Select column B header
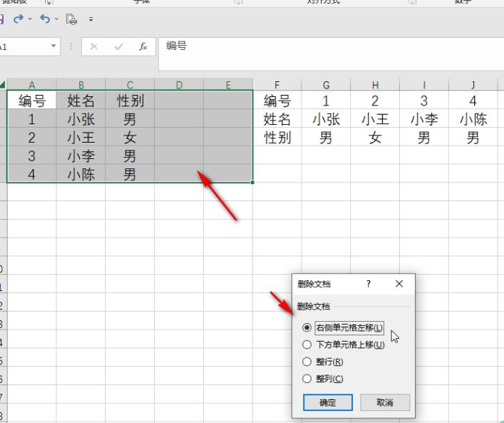Screen dimensions: 504x423 tap(81, 85)
